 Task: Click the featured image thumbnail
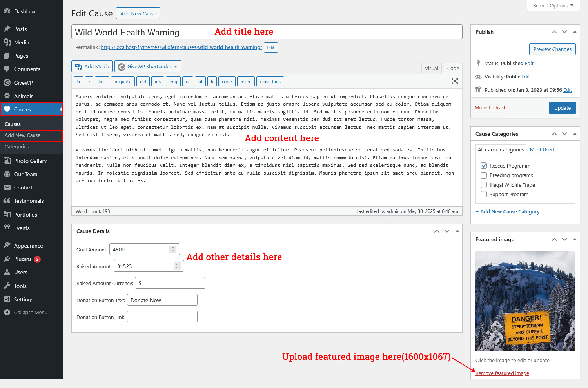[525, 301]
